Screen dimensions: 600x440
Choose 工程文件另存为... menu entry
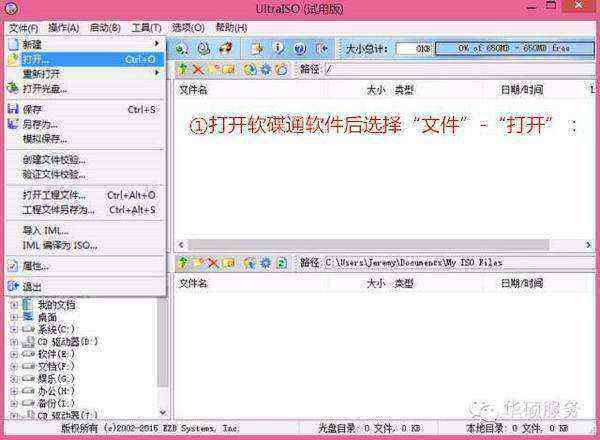tap(85, 210)
